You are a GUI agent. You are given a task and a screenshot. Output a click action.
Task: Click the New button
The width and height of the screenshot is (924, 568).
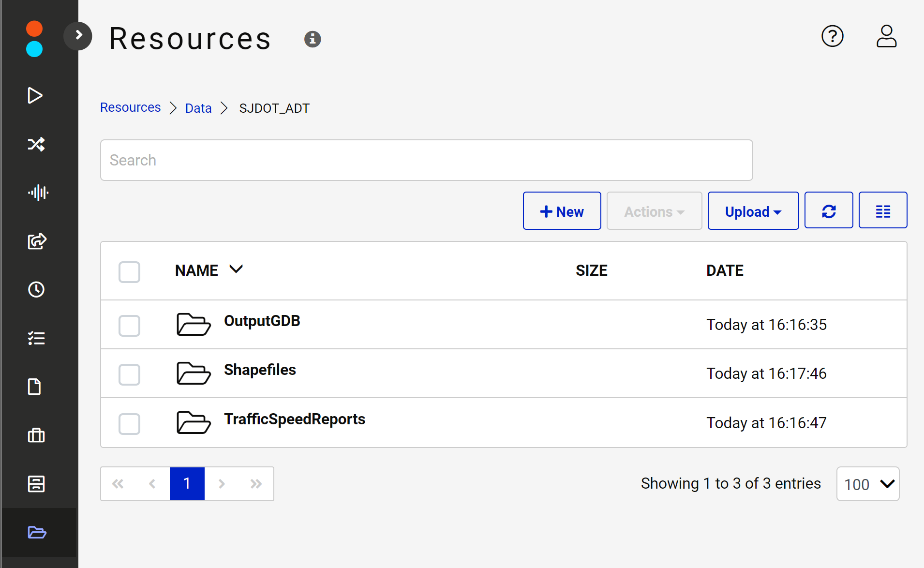click(562, 211)
